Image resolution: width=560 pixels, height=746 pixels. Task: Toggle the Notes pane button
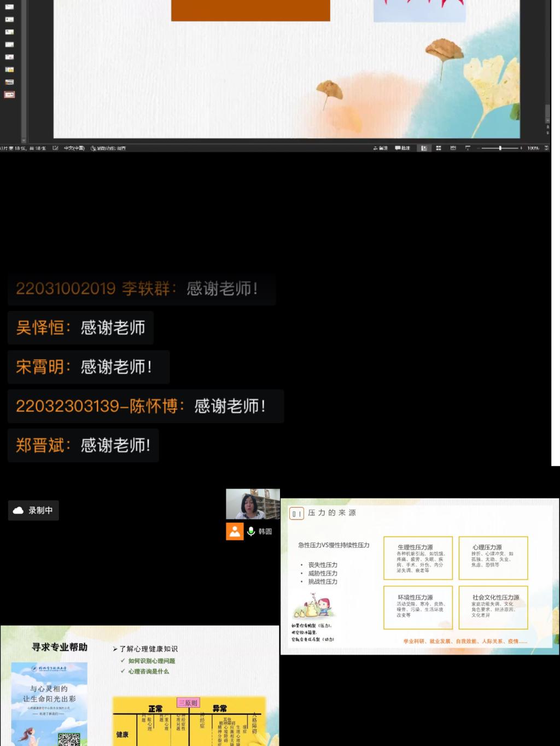[x=380, y=148]
